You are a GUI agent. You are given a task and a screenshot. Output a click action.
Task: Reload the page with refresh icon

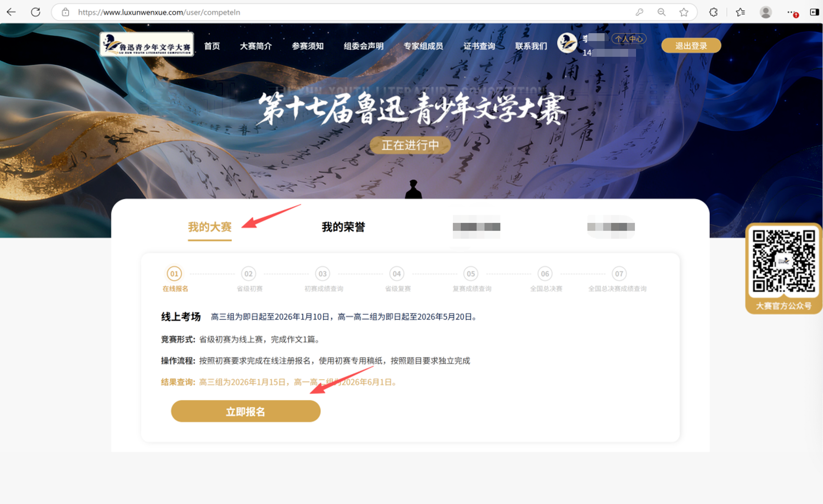pyautogui.click(x=36, y=12)
